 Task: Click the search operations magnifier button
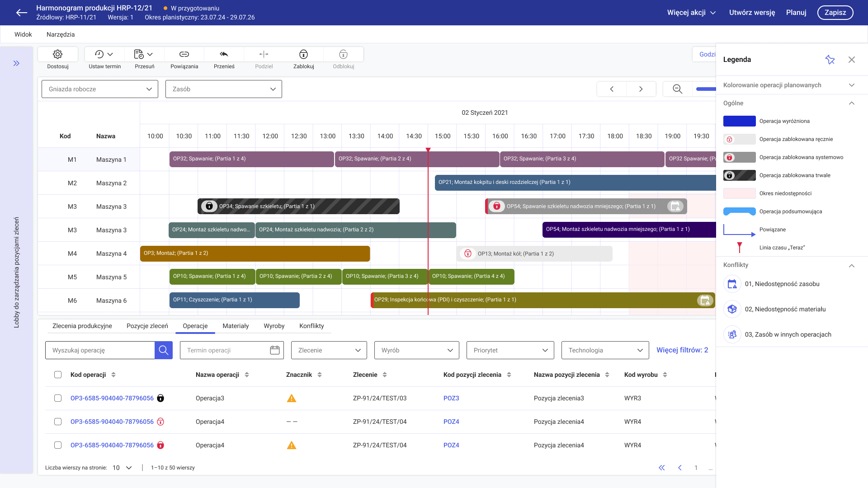pyautogui.click(x=164, y=350)
